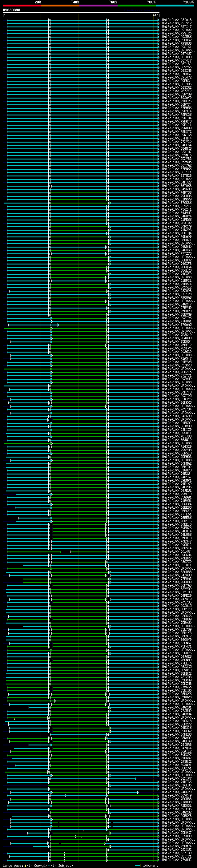Image resolution: width=197 pixels, height=868 pixels.
Task: Click the cyan 100% identity legend bar
Action: click(x=175, y=6)
